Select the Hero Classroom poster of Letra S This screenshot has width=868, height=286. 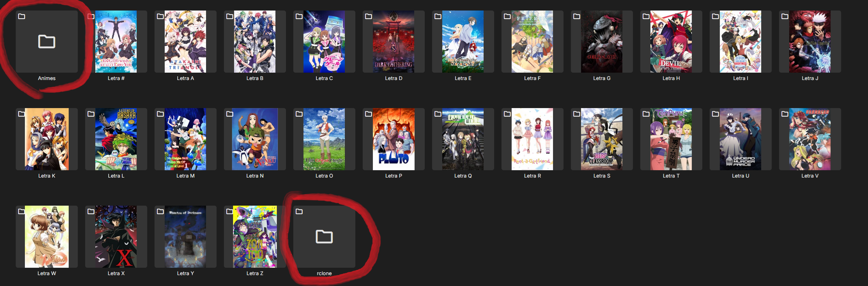[602, 139]
